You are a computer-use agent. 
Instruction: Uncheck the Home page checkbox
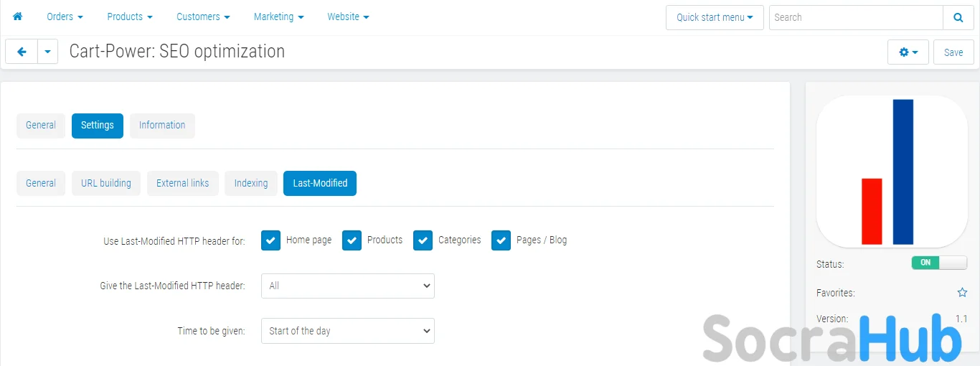click(x=270, y=240)
